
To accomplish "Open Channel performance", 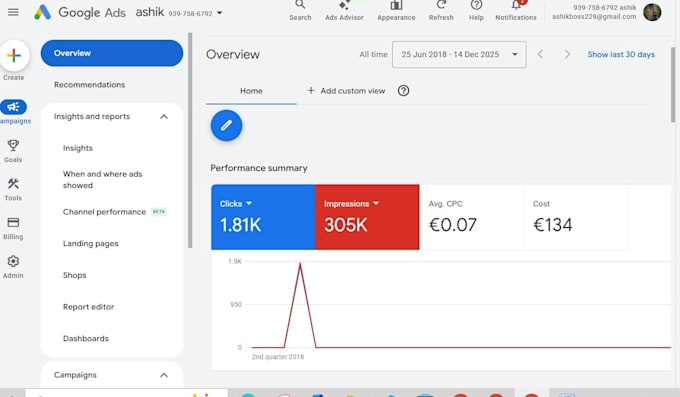I will pos(104,212).
